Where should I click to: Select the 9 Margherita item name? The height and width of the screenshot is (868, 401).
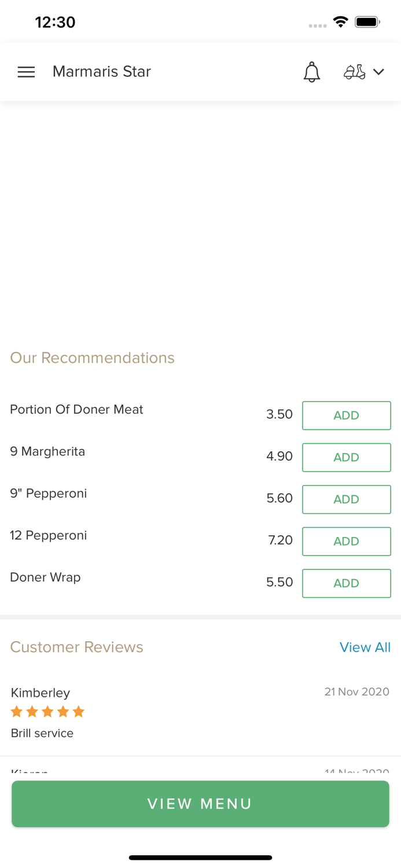pyautogui.click(x=47, y=451)
